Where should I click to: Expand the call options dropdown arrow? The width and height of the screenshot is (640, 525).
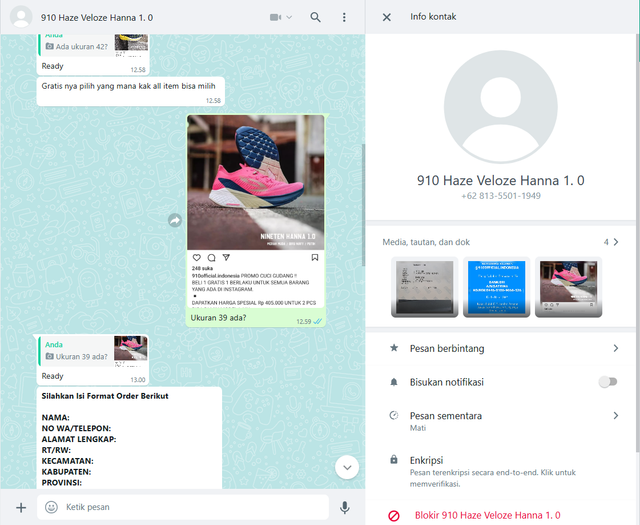[x=289, y=17]
